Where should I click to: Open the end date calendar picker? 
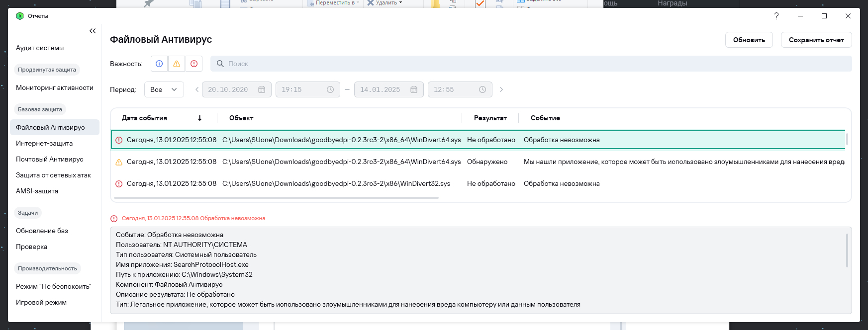414,89
